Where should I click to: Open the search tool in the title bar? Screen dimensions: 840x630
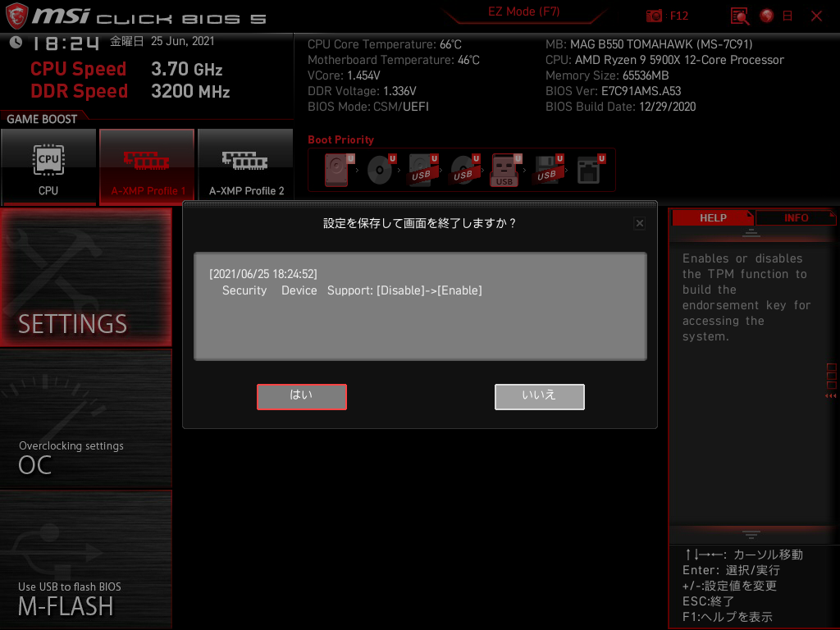[x=739, y=16]
